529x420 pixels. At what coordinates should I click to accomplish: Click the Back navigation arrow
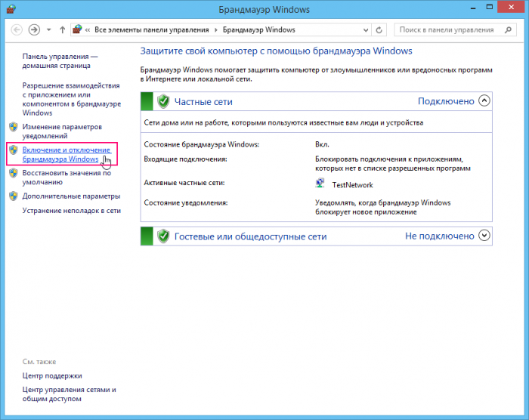[17, 30]
